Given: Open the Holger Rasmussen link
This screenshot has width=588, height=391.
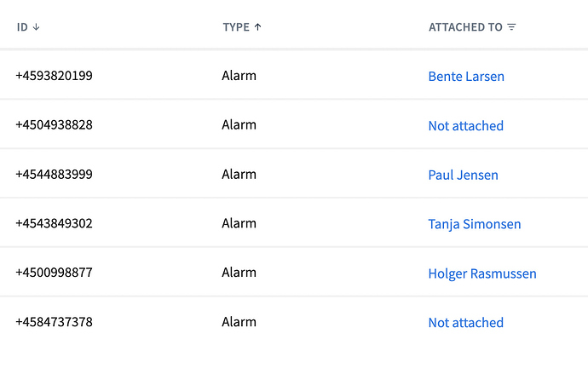Looking at the screenshot, I should click(x=482, y=273).
